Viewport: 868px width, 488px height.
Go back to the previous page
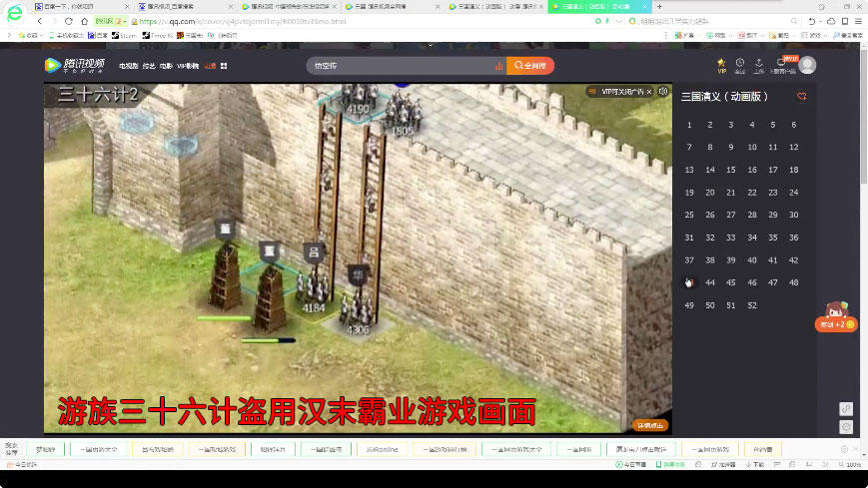point(40,21)
